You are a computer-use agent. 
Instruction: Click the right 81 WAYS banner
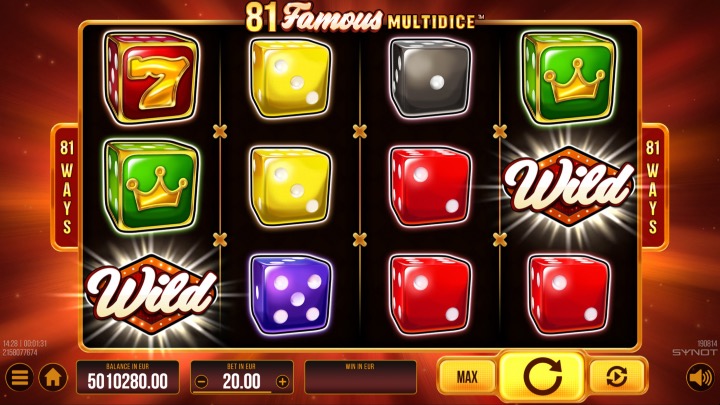pos(652,186)
